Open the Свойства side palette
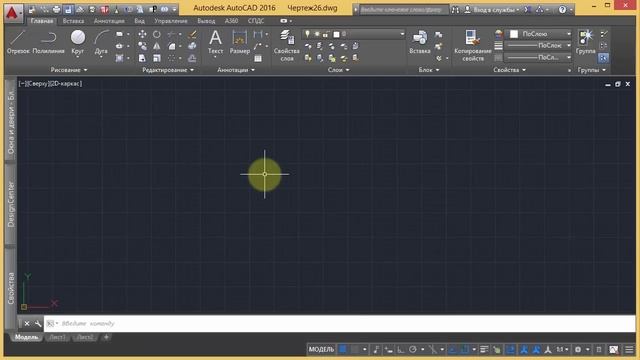The width and height of the screenshot is (640, 360). pos(11,288)
